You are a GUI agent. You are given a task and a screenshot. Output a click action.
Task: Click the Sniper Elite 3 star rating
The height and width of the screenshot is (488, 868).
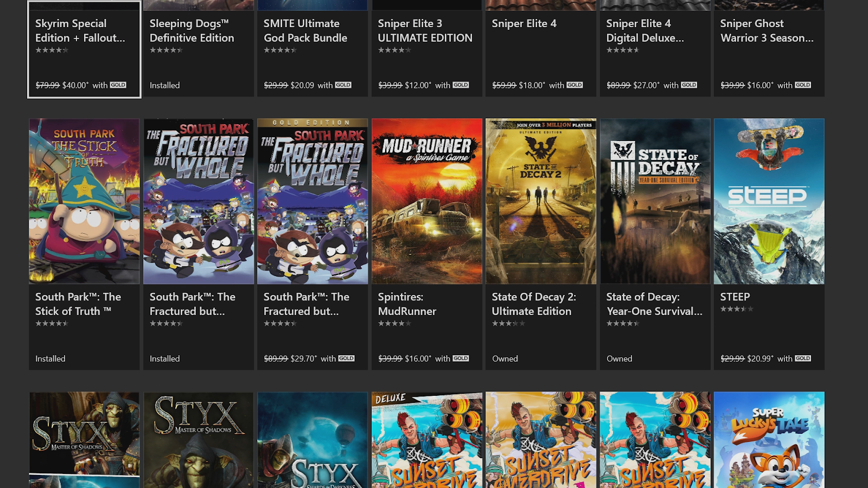pos(394,50)
